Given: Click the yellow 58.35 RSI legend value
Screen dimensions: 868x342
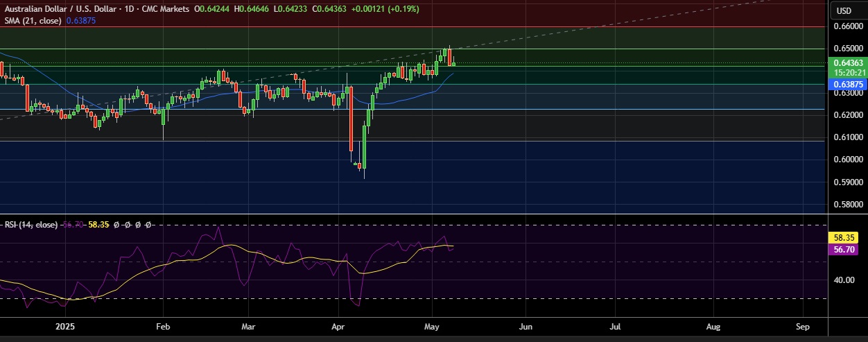Looking at the screenshot, I should pos(100,225).
